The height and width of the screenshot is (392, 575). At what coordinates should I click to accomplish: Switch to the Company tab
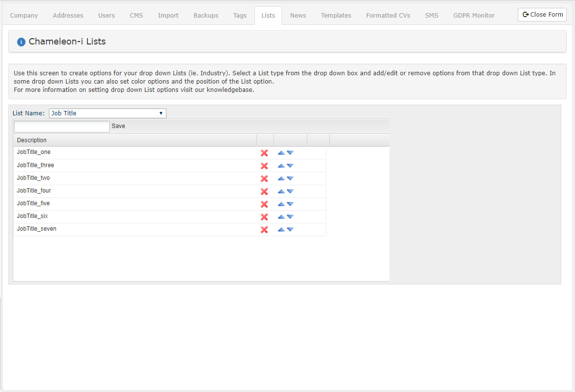coord(24,15)
